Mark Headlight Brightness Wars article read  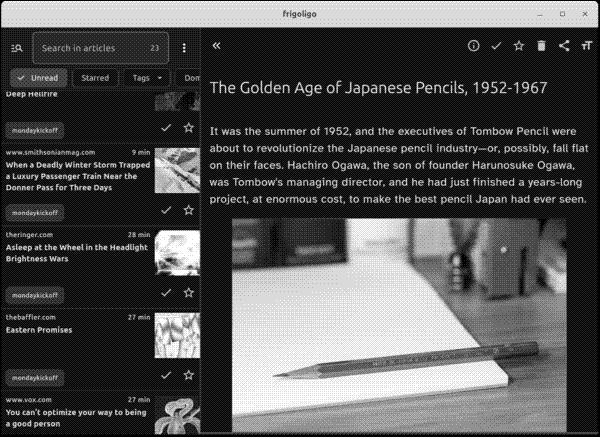(166, 293)
